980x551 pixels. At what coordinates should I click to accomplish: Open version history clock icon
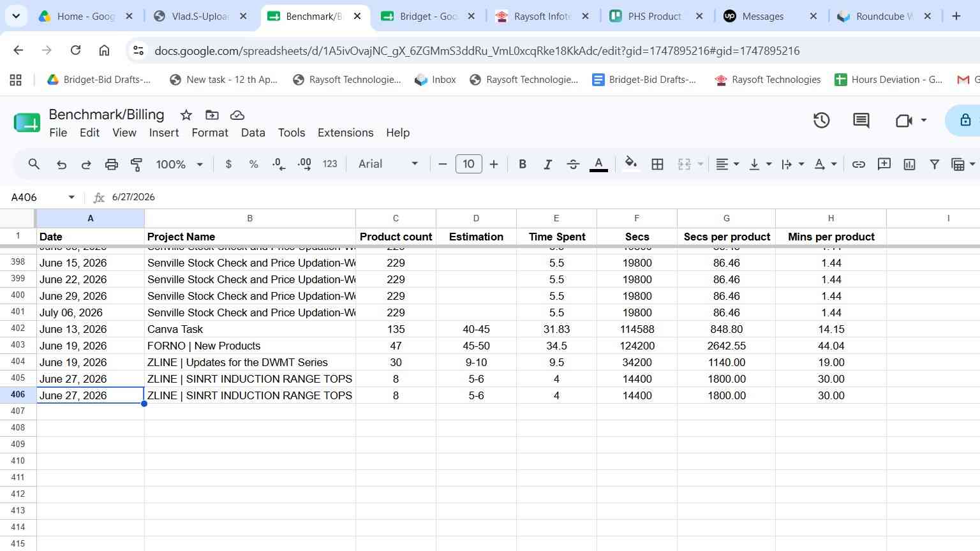[x=821, y=120]
